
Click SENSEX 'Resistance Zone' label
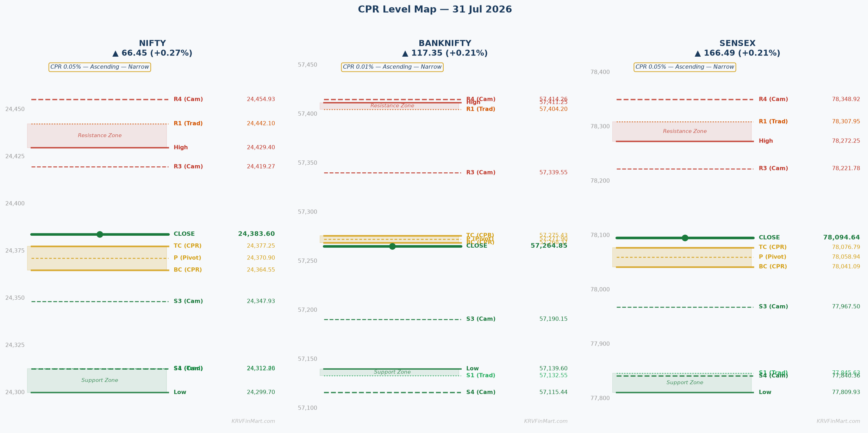(685, 131)
